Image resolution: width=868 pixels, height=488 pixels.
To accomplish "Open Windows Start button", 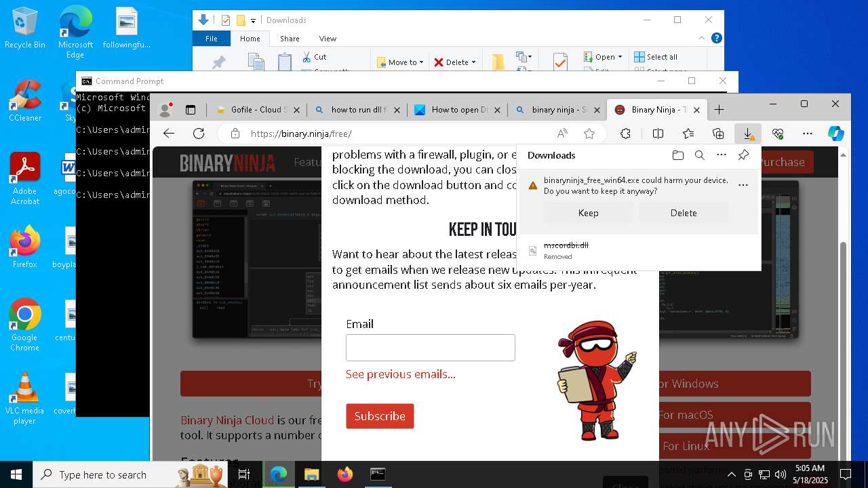I will pos(16,474).
